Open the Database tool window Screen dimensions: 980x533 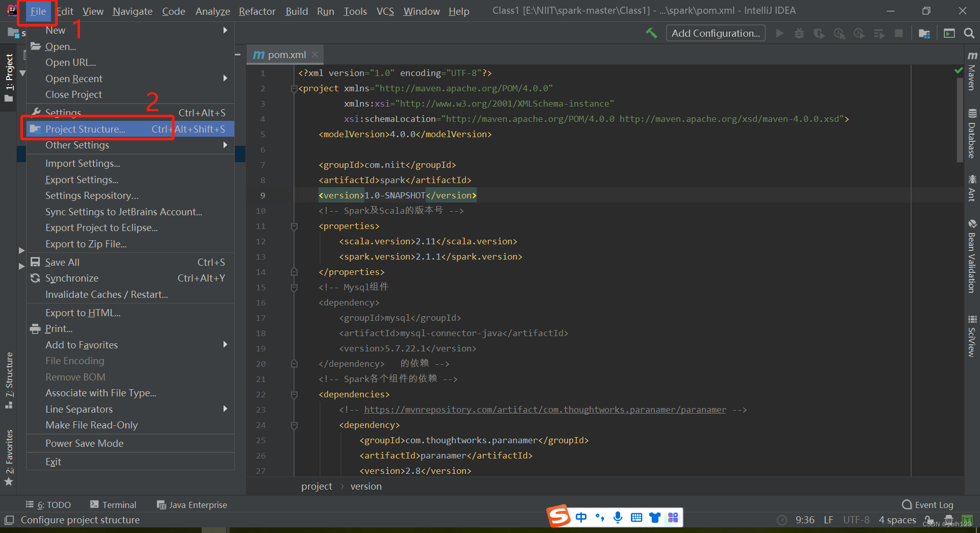pyautogui.click(x=972, y=134)
